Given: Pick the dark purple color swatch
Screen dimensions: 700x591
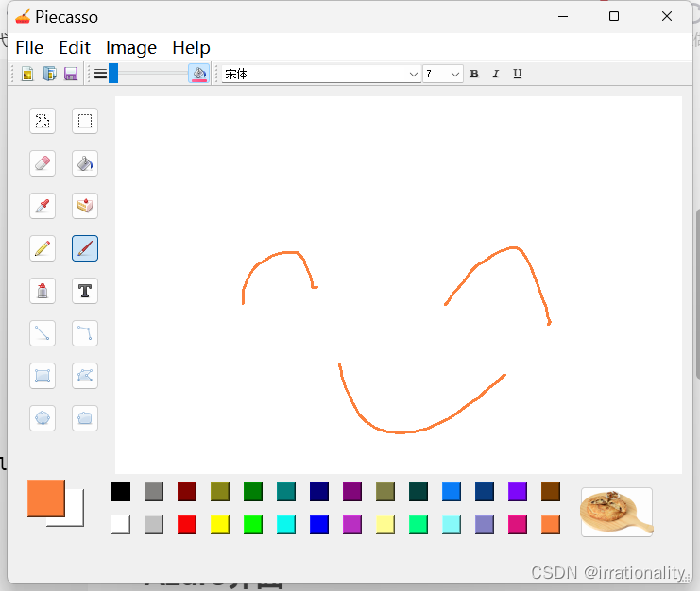Looking at the screenshot, I should (x=352, y=492).
